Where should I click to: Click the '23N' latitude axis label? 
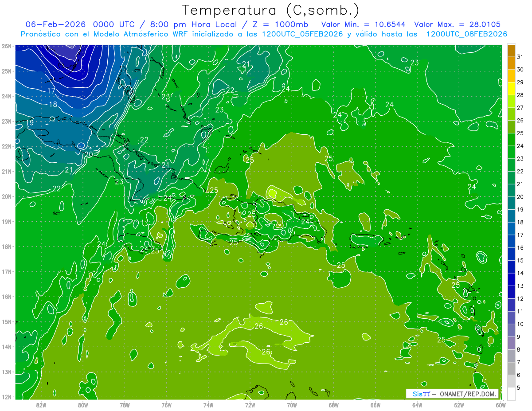click(6, 121)
